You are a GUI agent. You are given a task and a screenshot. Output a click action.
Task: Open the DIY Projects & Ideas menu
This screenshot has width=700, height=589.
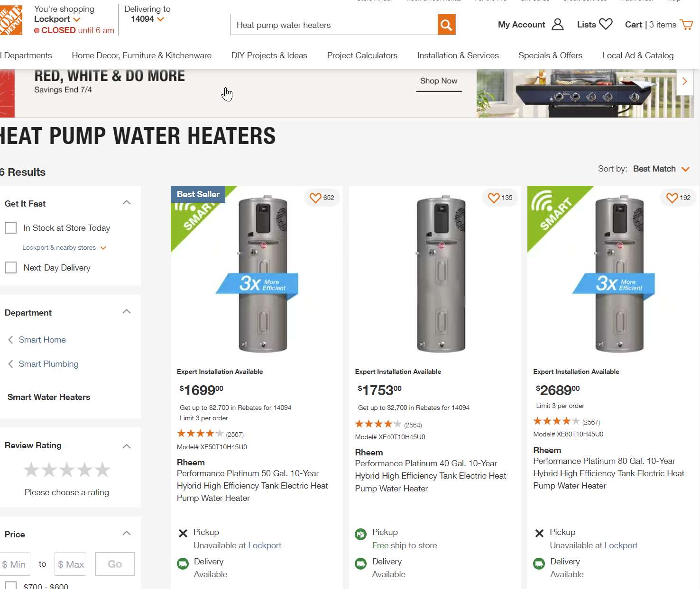pos(269,55)
